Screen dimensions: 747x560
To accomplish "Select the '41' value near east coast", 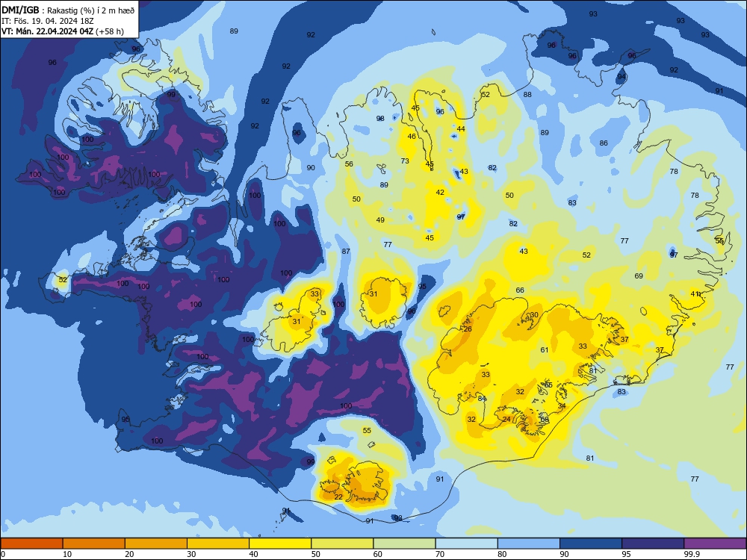I will pyautogui.click(x=695, y=293).
